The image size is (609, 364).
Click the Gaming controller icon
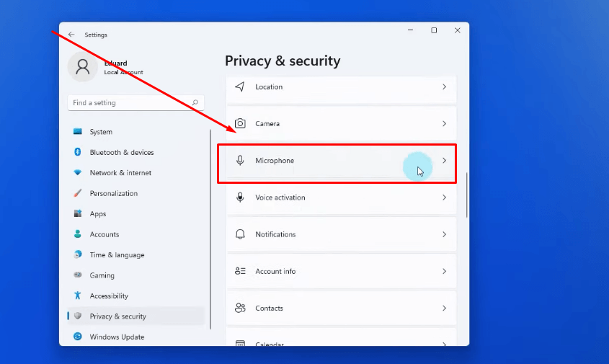coord(78,275)
